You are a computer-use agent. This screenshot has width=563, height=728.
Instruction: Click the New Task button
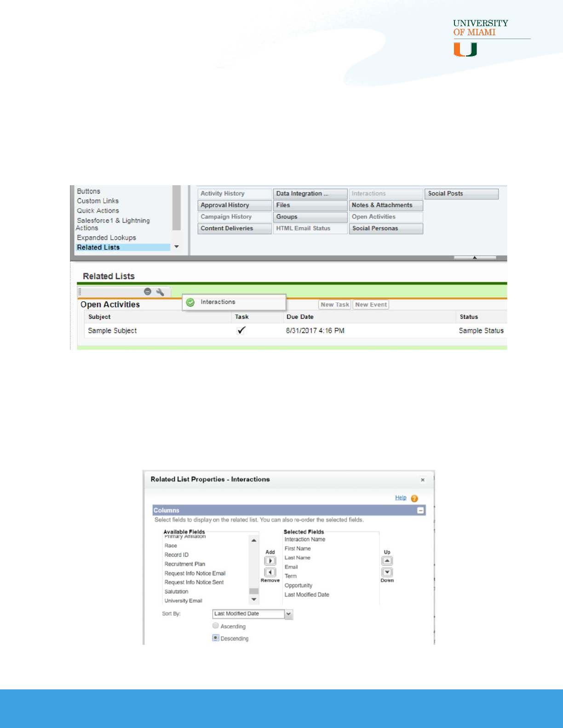(x=335, y=305)
